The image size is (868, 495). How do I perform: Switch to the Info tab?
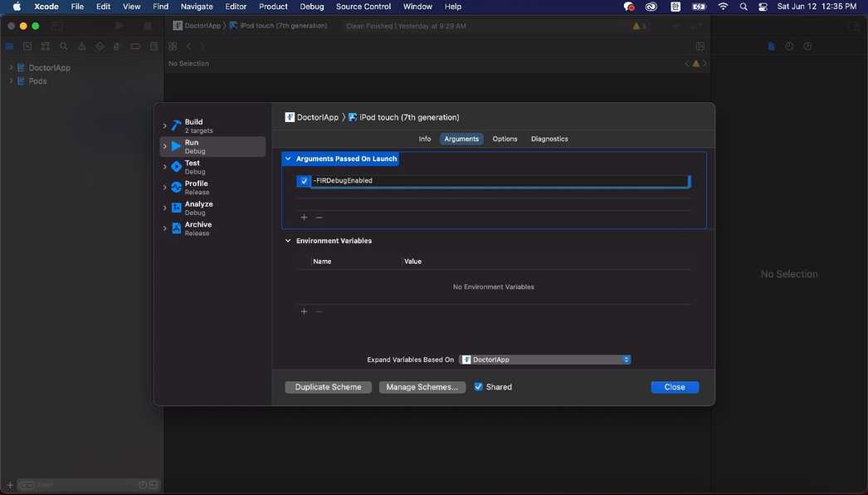click(425, 140)
